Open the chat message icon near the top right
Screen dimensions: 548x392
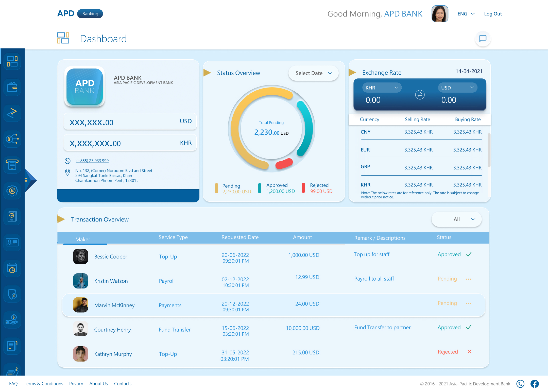pyautogui.click(x=483, y=39)
